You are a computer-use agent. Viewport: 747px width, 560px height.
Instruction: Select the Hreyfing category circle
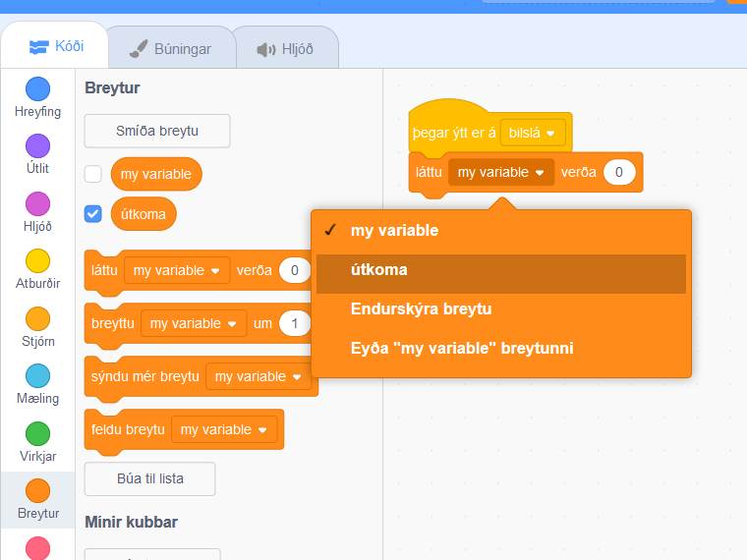[37, 89]
